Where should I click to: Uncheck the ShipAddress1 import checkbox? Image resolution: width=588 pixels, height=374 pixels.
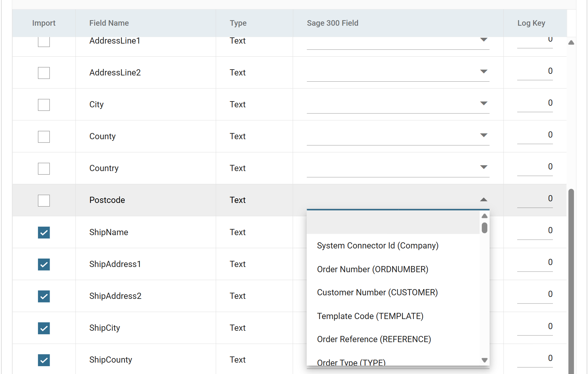click(x=44, y=264)
